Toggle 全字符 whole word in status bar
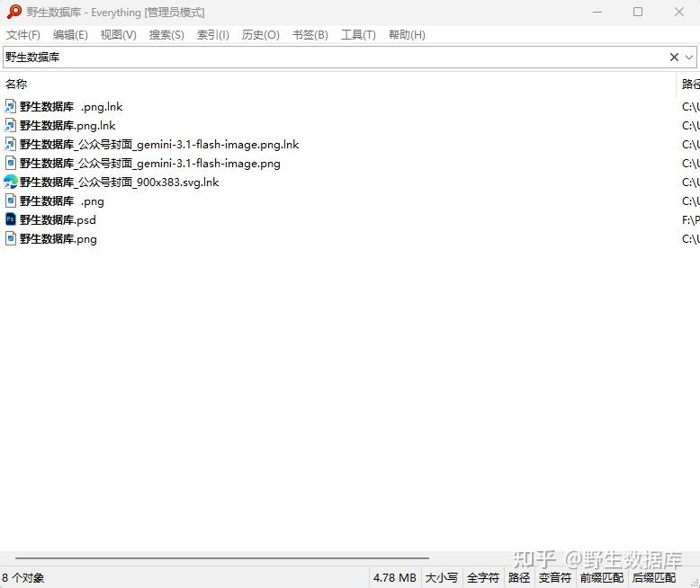 [x=483, y=578]
